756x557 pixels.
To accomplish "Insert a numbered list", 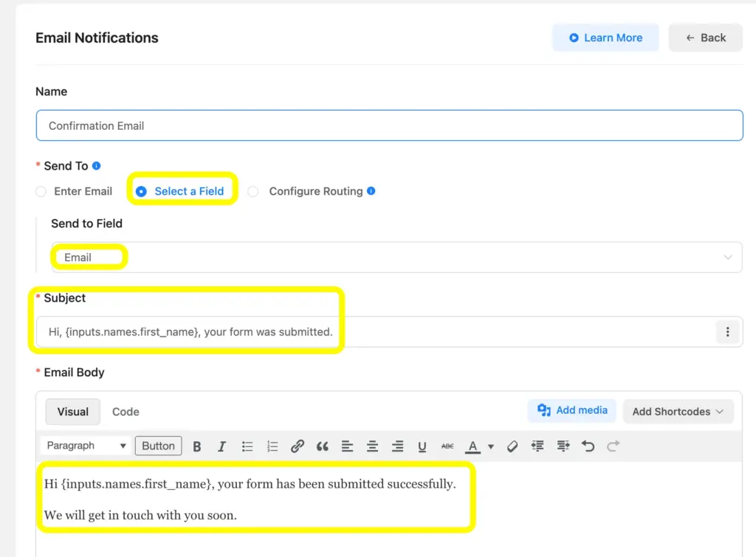I will pos(272,446).
